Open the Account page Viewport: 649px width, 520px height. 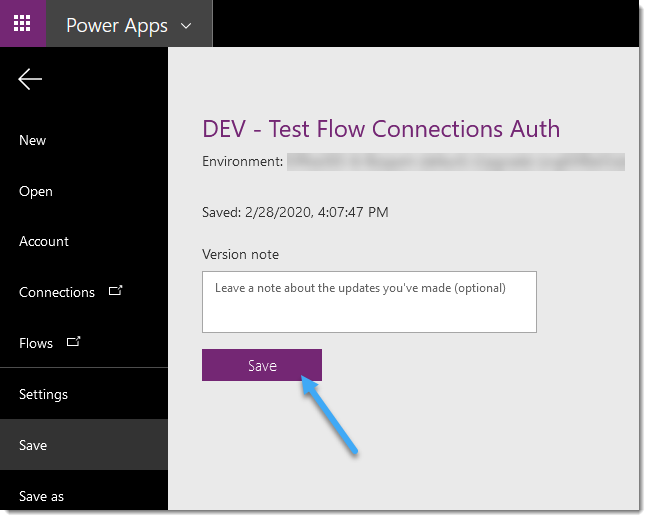coord(44,241)
